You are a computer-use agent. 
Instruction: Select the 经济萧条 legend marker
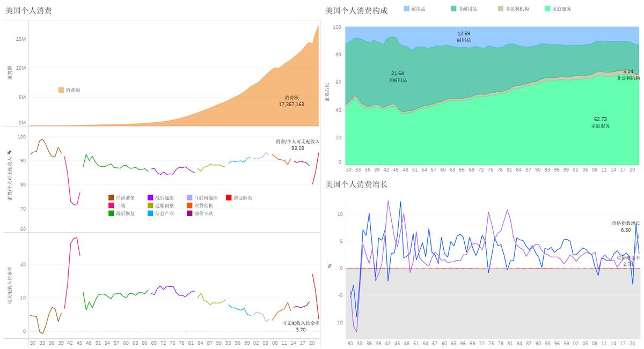[111, 197]
